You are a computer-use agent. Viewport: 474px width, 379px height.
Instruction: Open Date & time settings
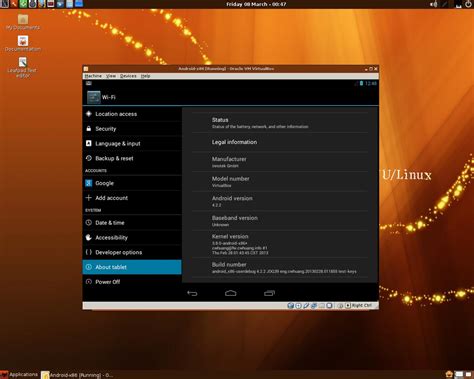(132, 223)
